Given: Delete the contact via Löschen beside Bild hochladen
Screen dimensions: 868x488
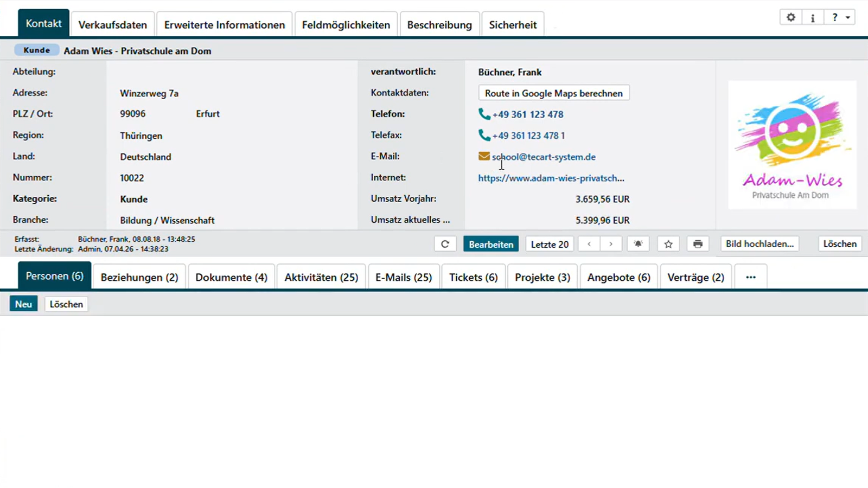Looking at the screenshot, I should tap(840, 244).
